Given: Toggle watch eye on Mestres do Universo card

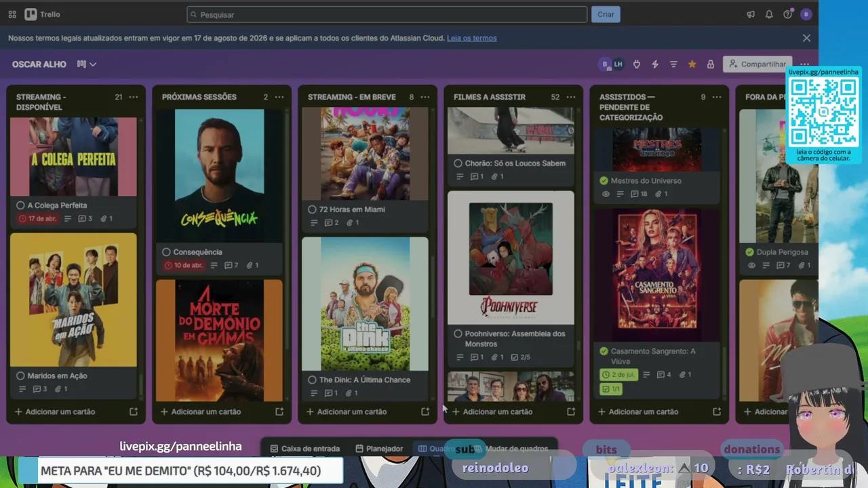Looking at the screenshot, I should [606, 194].
